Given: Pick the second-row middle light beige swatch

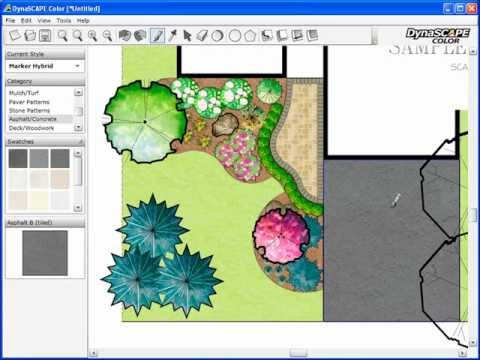Looking at the screenshot, I should click(x=39, y=179).
